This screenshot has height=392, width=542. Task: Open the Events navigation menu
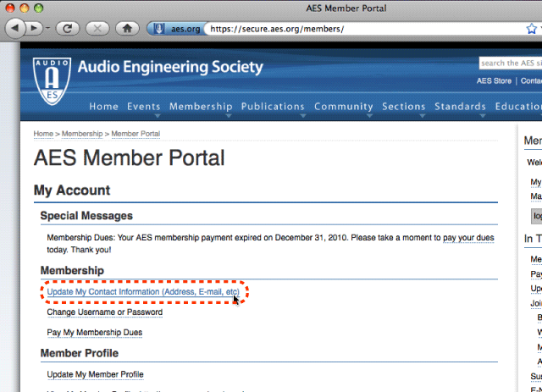[x=143, y=107]
